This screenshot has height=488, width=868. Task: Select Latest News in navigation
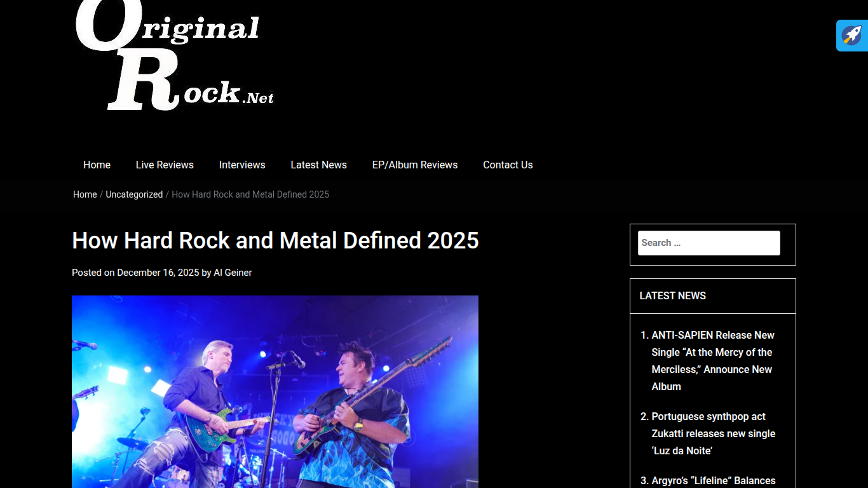[318, 165]
